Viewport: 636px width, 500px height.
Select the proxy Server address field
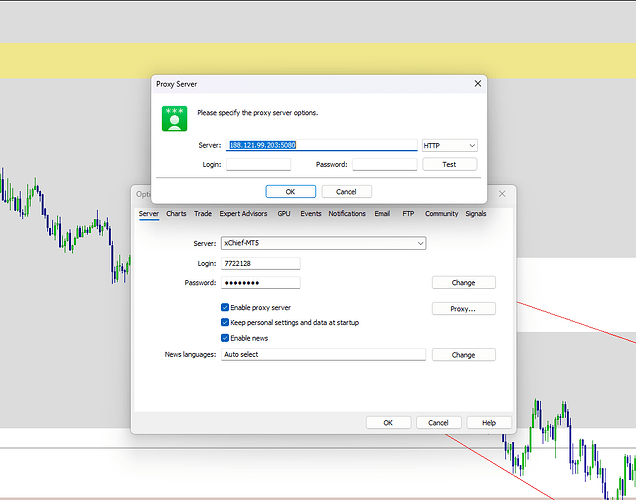tap(322, 145)
